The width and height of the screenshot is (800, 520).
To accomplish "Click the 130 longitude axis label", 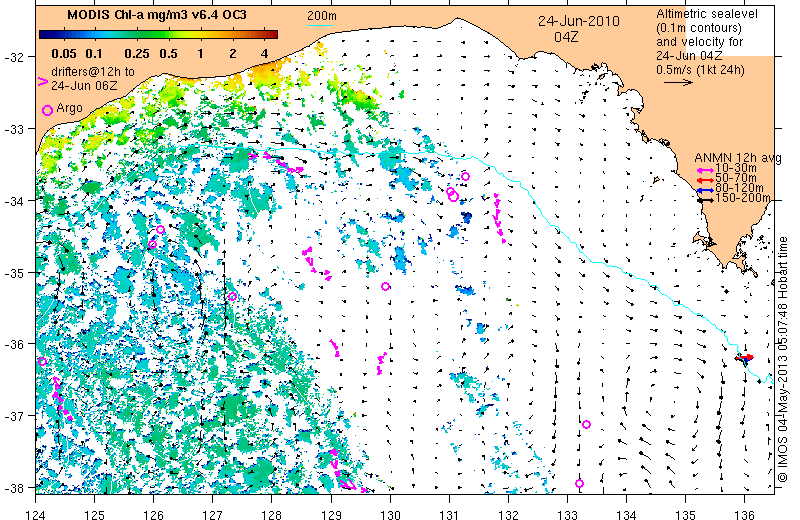I will 390,514.
